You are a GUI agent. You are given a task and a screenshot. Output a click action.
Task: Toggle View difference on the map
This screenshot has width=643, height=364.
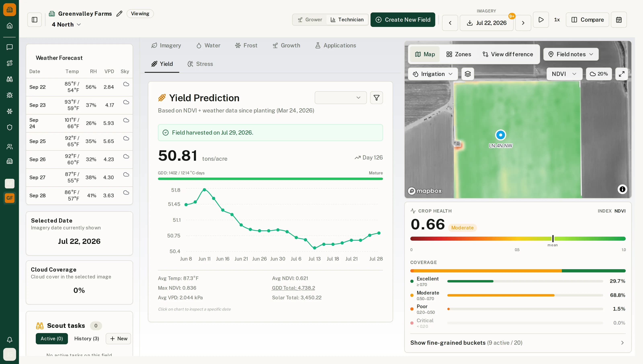click(x=508, y=54)
